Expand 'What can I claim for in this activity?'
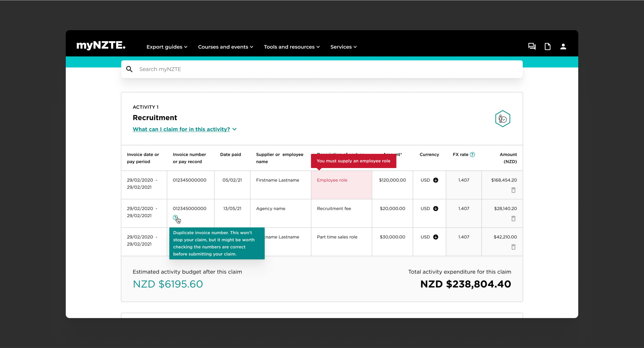Viewport: 644px width, 348px height. tap(184, 129)
